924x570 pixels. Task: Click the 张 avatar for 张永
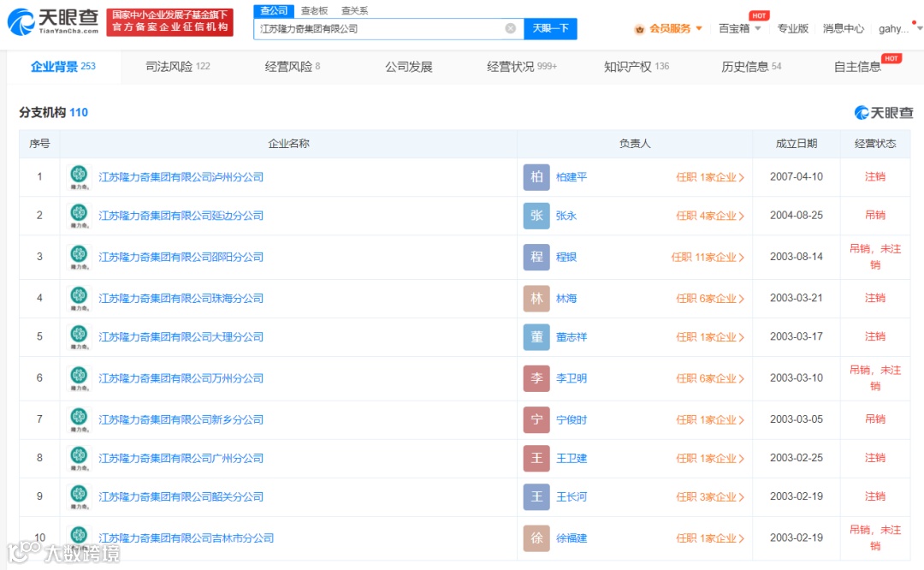(536, 215)
